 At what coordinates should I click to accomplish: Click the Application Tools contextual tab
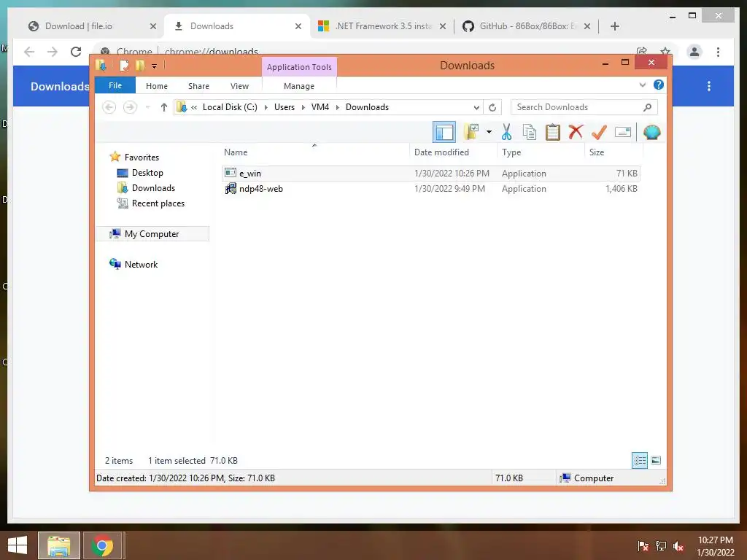[299, 67]
